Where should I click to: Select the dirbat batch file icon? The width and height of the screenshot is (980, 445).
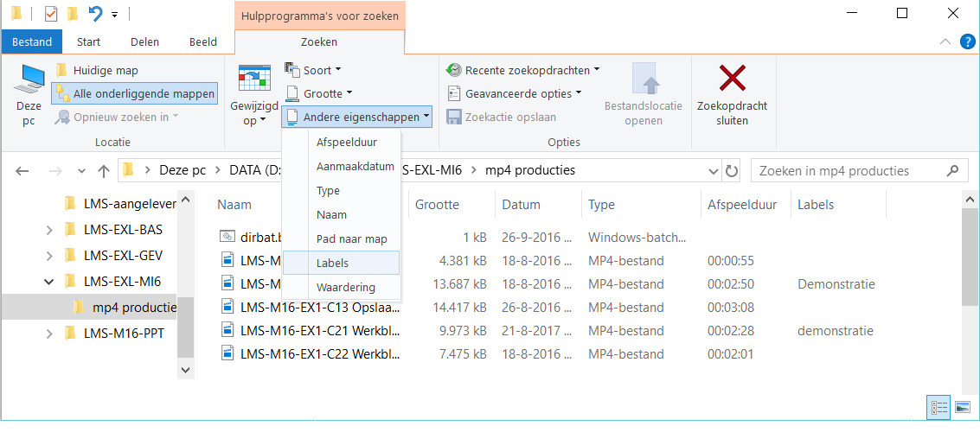pos(227,237)
